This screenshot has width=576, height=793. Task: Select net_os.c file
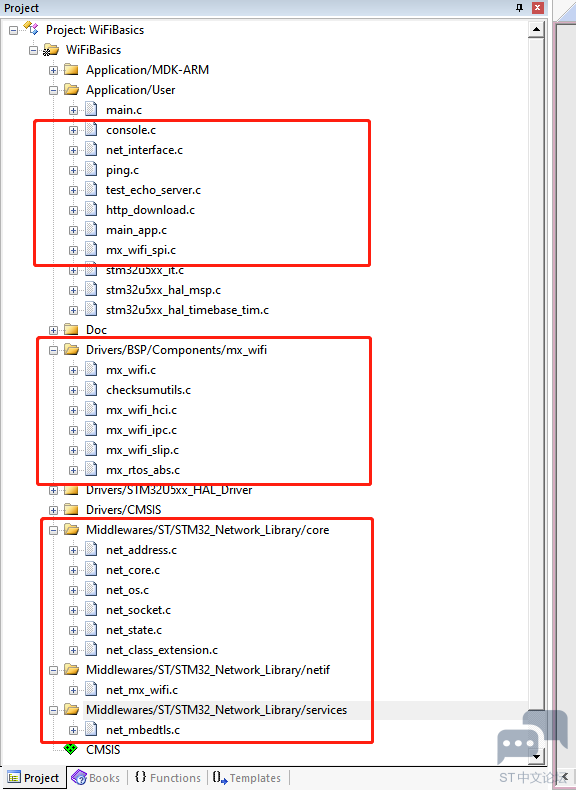coord(127,590)
